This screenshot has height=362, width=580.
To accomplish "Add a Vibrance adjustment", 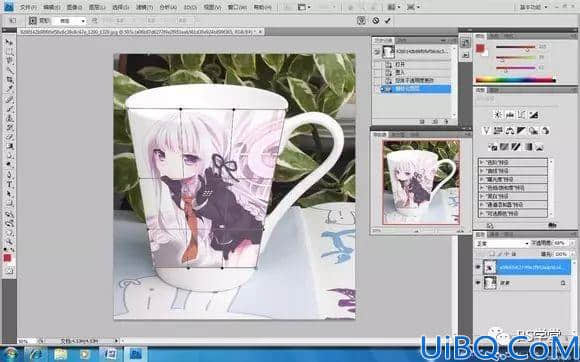I will 486,131.
